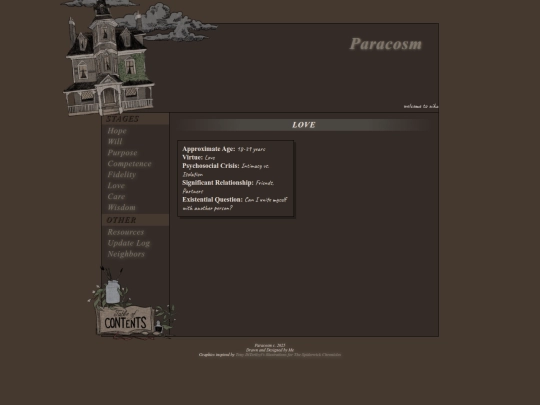
Task: Open the Neighbors page
Action: pyautogui.click(x=126, y=254)
